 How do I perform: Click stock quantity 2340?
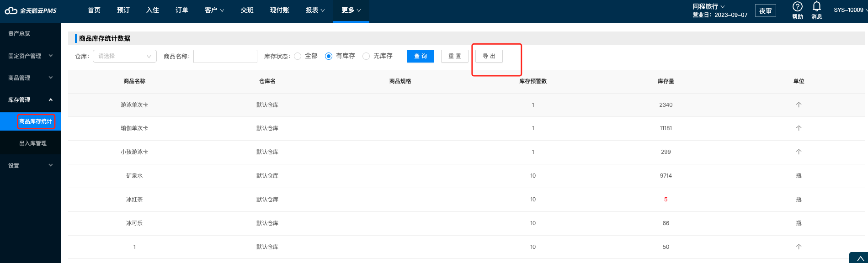click(x=666, y=105)
